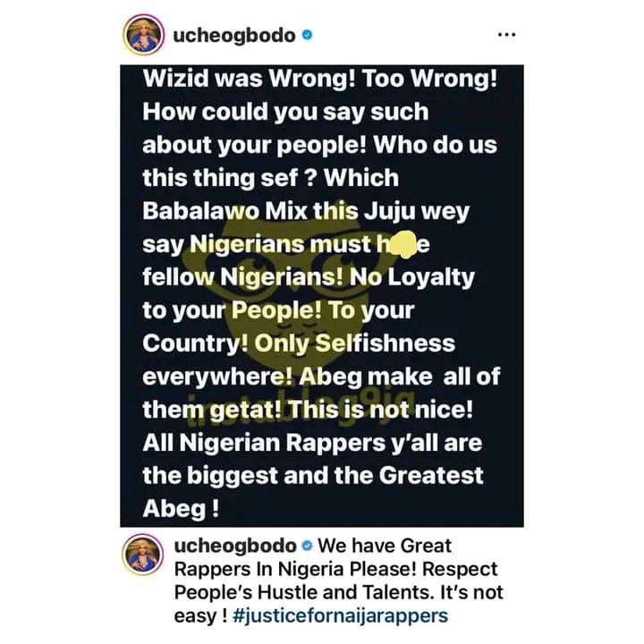Tap the yellow blob covering the censored word
This screenshot has height=644, width=644.
coord(402,244)
